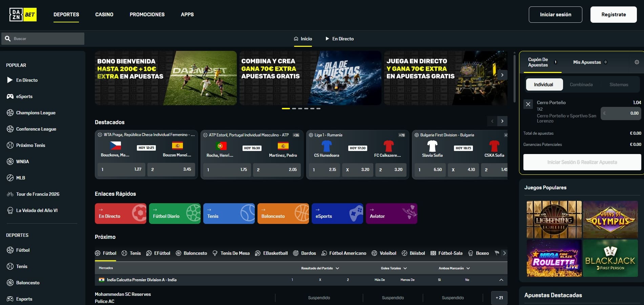Advance promo banner carousel arrow
This screenshot has height=305, width=644.
(x=502, y=75)
